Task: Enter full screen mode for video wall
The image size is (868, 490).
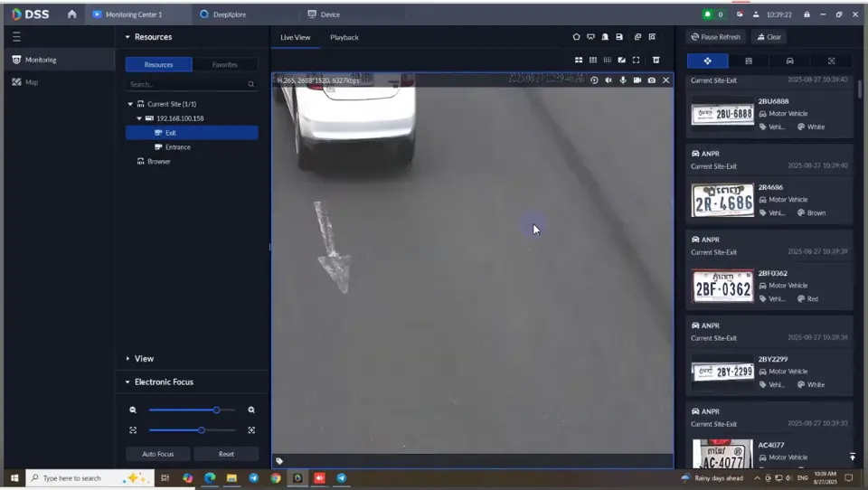Action: tap(636, 60)
